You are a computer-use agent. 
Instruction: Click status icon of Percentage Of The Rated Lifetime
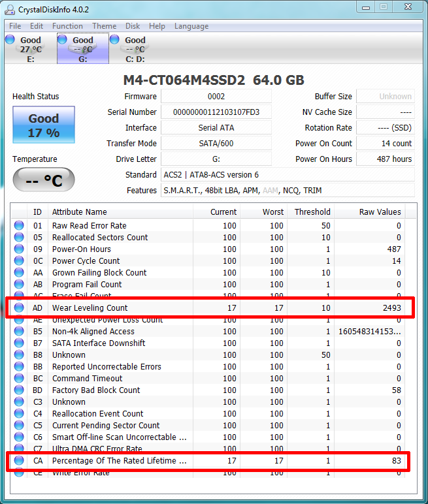(19, 461)
